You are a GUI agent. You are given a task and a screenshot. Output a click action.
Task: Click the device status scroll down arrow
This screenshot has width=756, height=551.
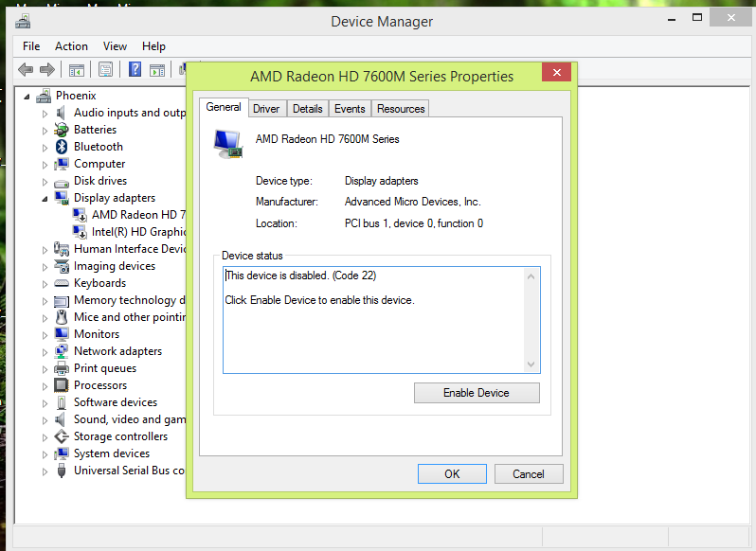pos(531,364)
